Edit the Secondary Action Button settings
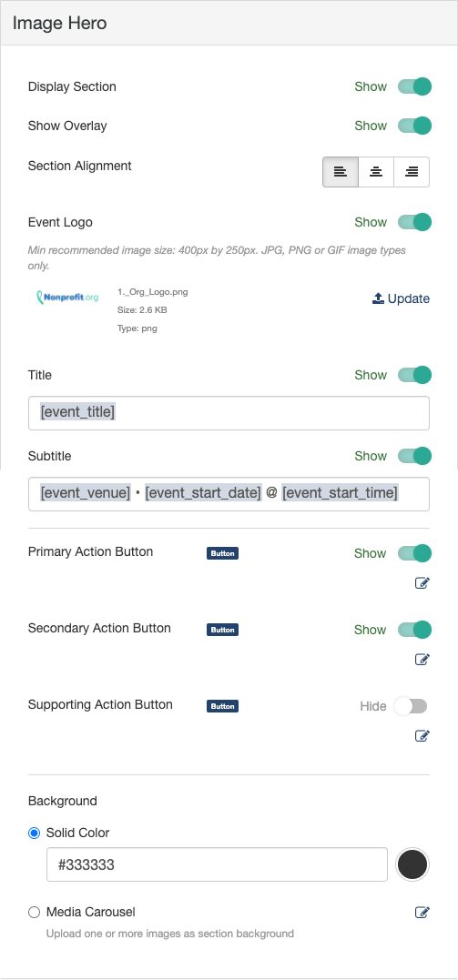 tap(422, 660)
